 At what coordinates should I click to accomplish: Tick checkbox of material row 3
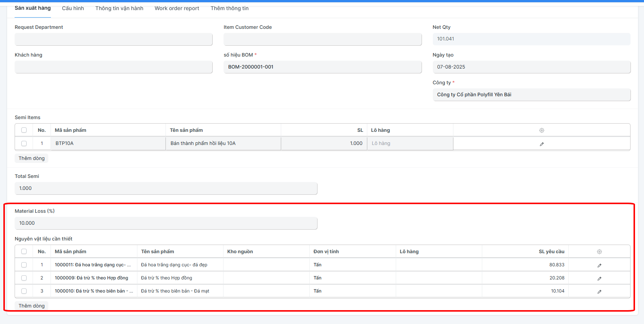[24, 291]
